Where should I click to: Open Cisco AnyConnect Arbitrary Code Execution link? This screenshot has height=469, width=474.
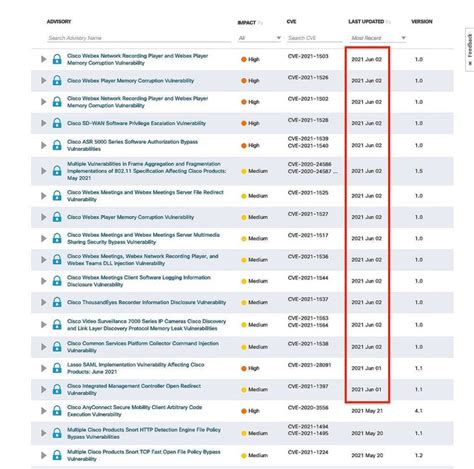(x=135, y=411)
